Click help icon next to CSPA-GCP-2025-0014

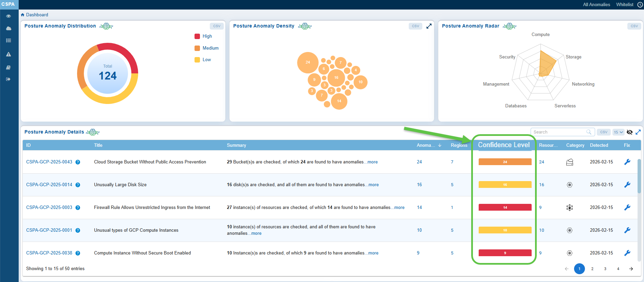pyautogui.click(x=78, y=185)
